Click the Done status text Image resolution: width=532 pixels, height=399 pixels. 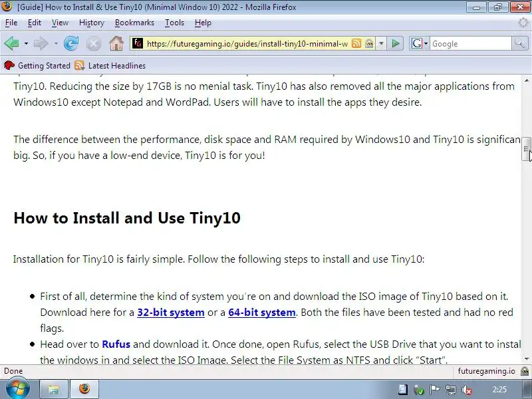(x=13, y=371)
